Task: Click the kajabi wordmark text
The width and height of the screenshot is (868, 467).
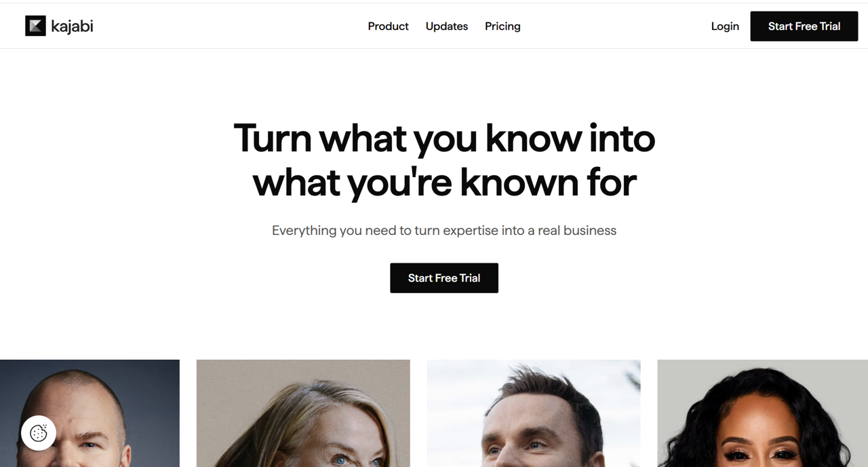Action: [x=72, y=26]
